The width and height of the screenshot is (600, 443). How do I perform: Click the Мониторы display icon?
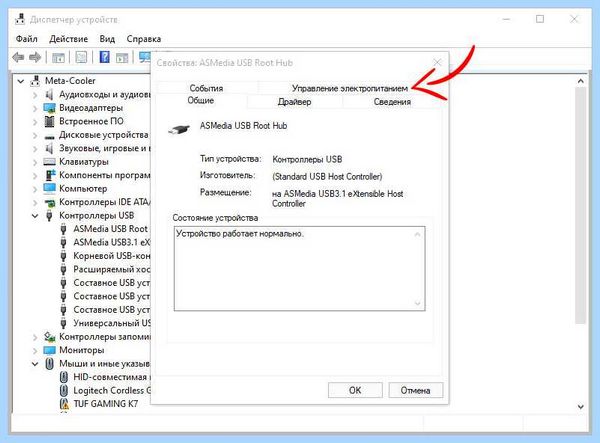click(49, 350)
